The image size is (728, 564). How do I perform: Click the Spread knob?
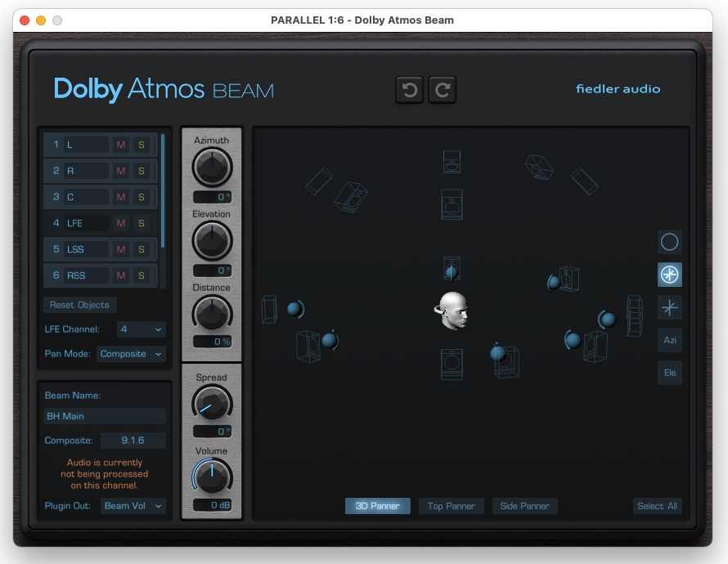point(212,404)
